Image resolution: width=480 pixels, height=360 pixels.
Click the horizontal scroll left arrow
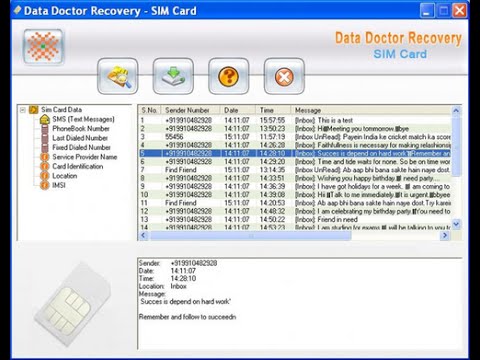pyautogui.click(x=143, y=235)
